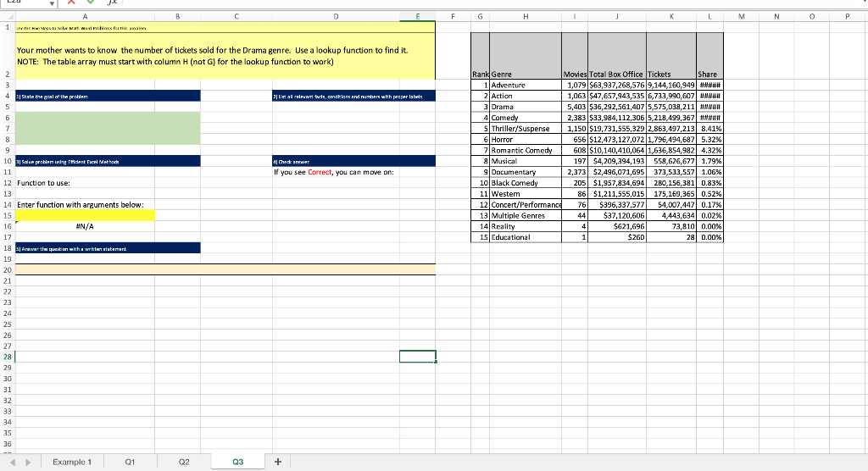
Task: Click 'Answer the question with a written statement' header
Action: (108, 248)
